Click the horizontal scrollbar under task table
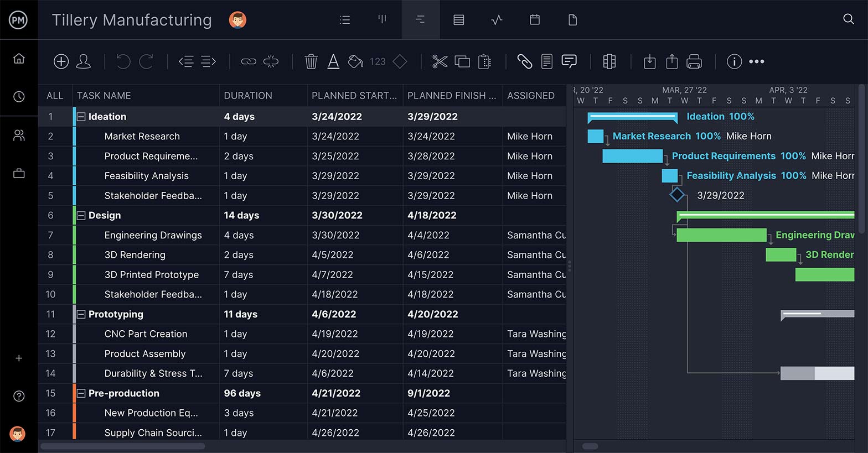868x453 pixels. [123, 446]
